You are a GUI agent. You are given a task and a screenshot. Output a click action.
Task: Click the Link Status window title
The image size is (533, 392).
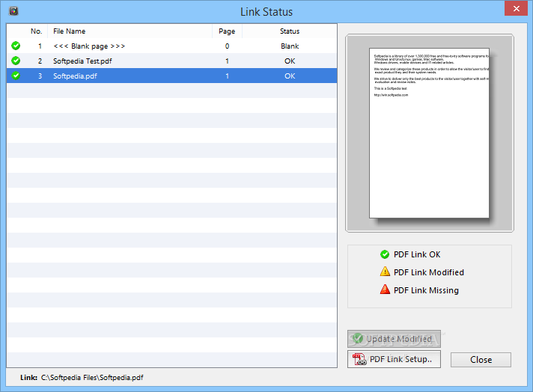[x=266, y=12]
